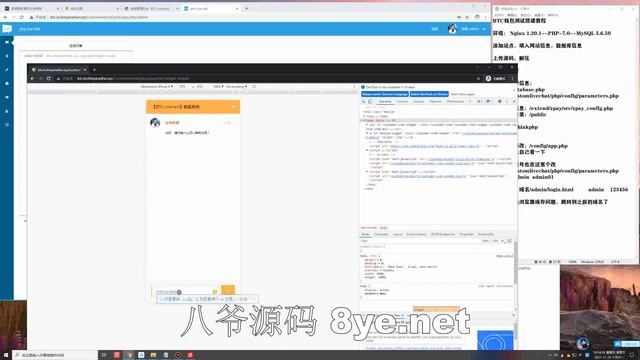Image resolution: width=640 pixels, height=360 pixels.
Task: Click Always match Chrome's language button
Action: [385, 94]
